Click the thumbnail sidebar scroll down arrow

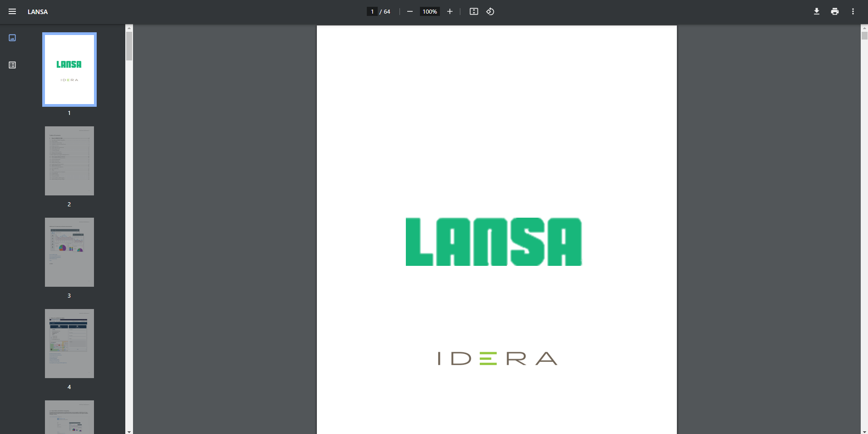(x=129, y=431)
